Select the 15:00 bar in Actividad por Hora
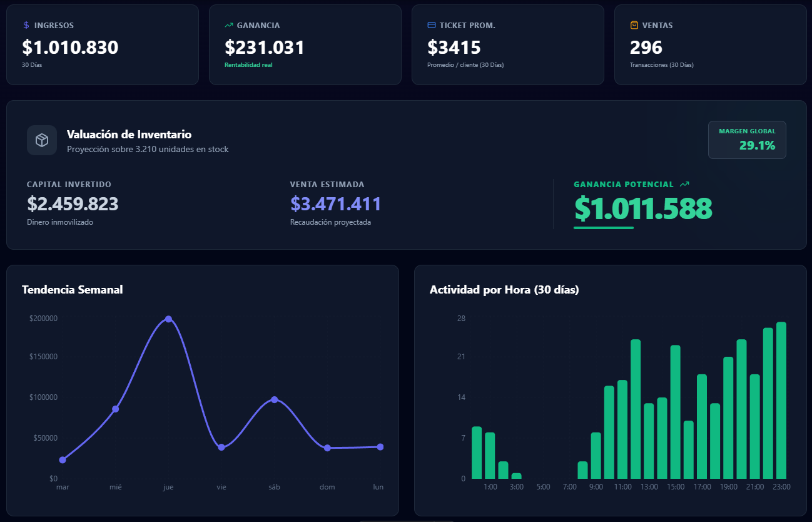Screen dimensions: 812x522 675,412
